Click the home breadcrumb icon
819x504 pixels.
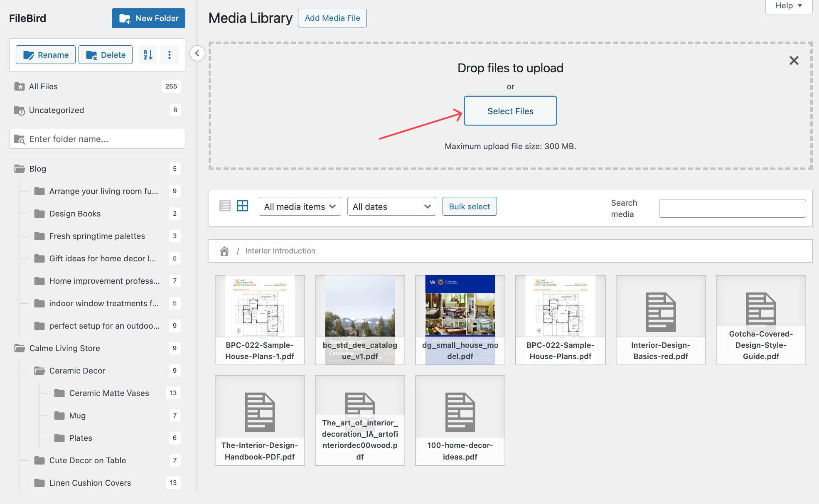(x=224, y=251)
